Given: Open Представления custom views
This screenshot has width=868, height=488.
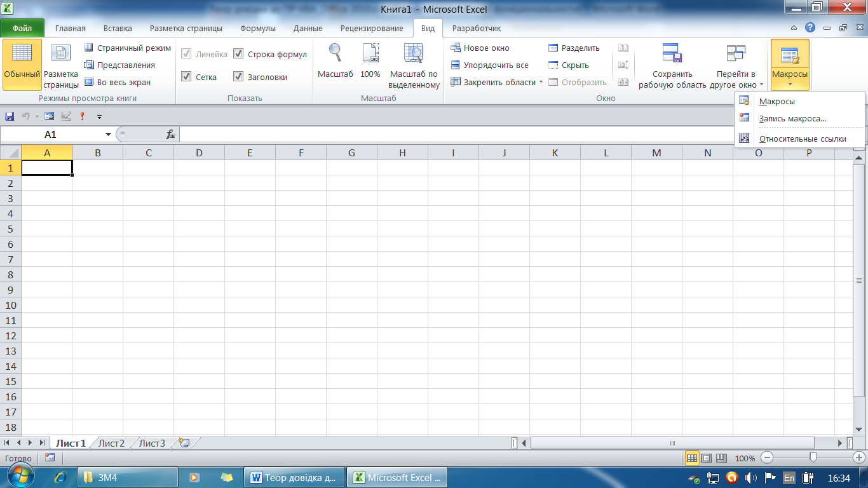Looking at the screenshot, I should pyautogui.click(x=119, y=65).
